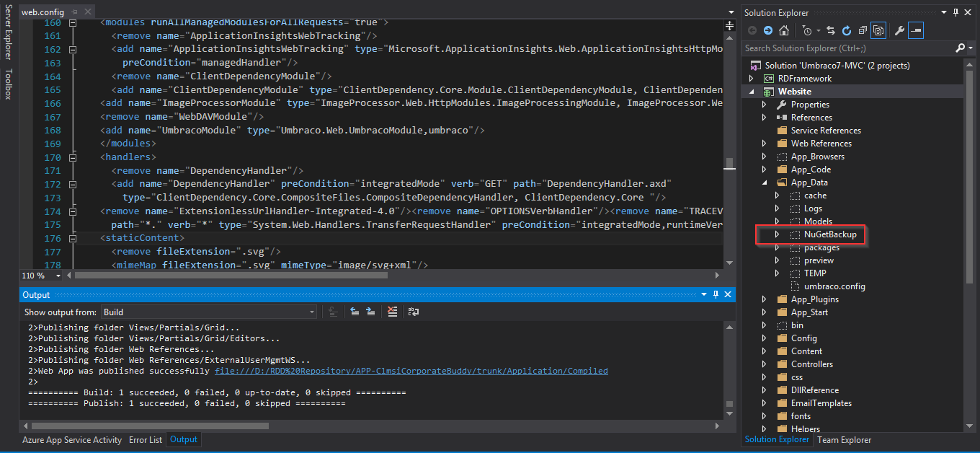This screenshot has width=980, height=453.
Task: Click the Back arrow in Solution Explorer toolbar
Action: (752, 30)
